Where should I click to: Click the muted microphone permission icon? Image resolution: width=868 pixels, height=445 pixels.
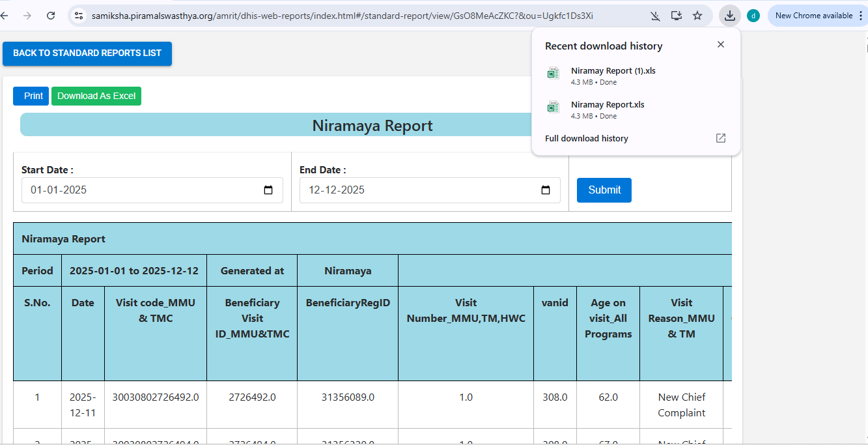pyautogui.click(x=655, y=16)
